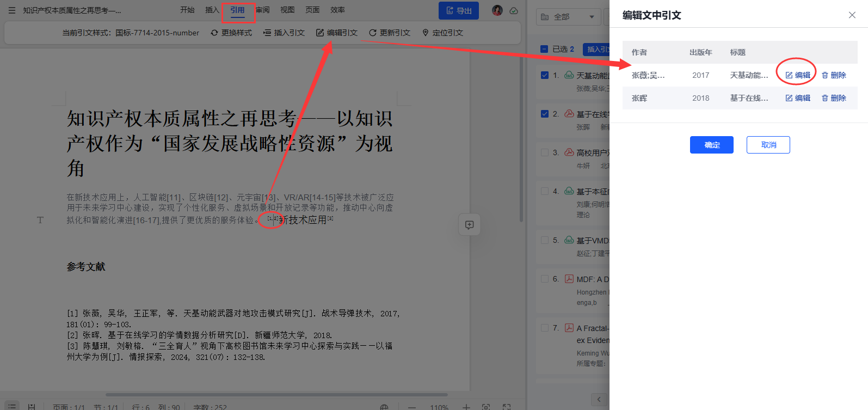
Task: Click the cloud sync status icon
Action: coord(514,10)
